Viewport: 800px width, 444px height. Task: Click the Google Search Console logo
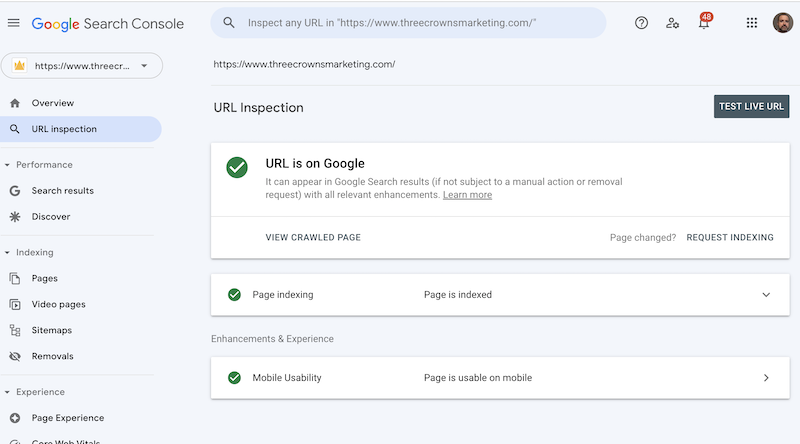point(108,23)
